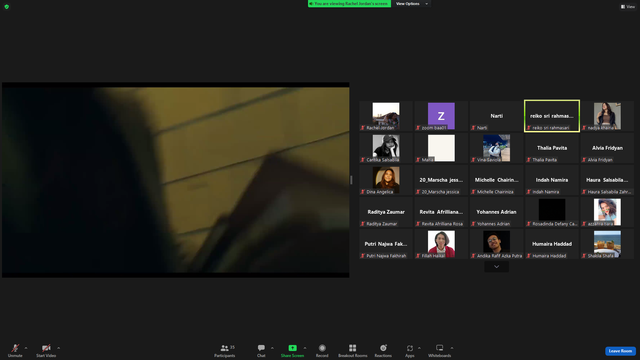Click the green Share Screen button

[292, 350]
